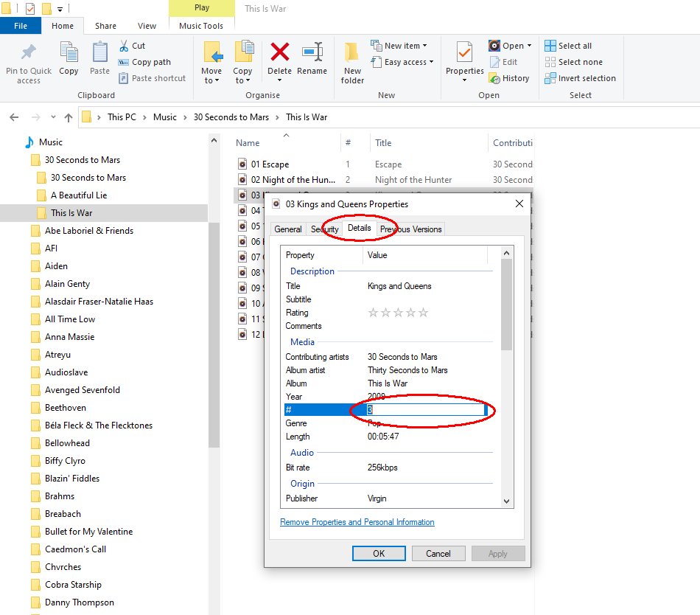Open the recent locations dropdown arrow
Image resolution: width=700 pixels, height=615 pixels.
[53, 117]
